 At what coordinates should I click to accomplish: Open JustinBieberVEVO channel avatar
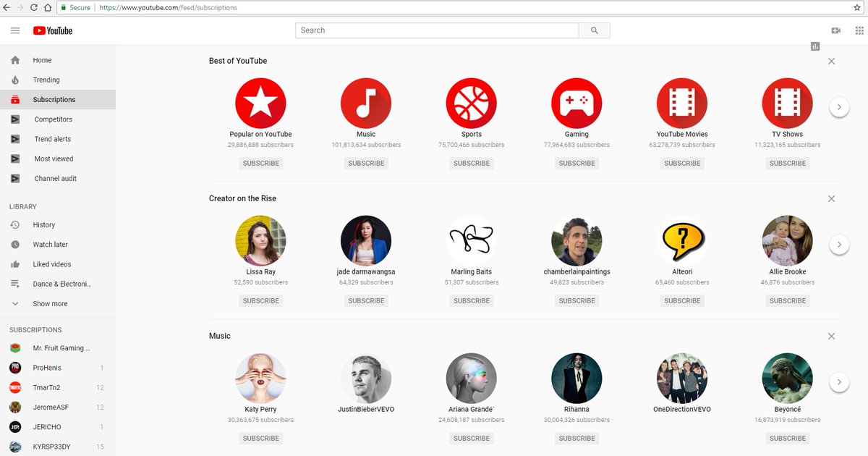pyautogui.click(x=366, y=379)
